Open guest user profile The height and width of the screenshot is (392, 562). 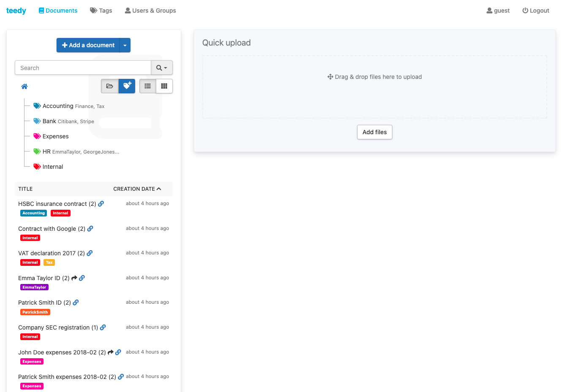point(498,11)
